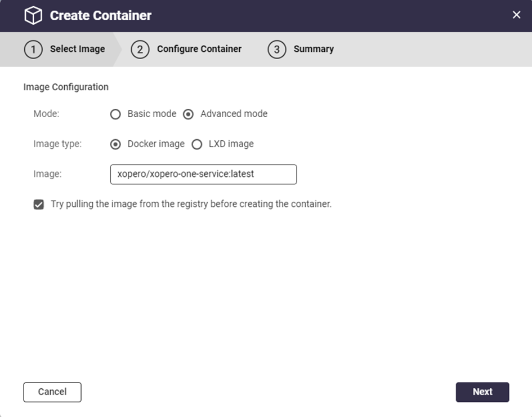Click the container cube icon in the title bar

pyautogui.click(x=33, y=16)
